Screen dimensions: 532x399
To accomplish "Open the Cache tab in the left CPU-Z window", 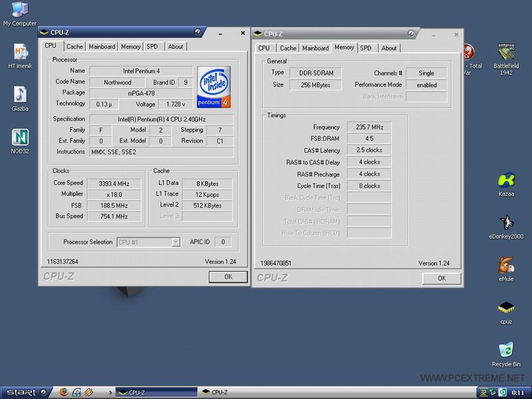I will pos(74,47).
